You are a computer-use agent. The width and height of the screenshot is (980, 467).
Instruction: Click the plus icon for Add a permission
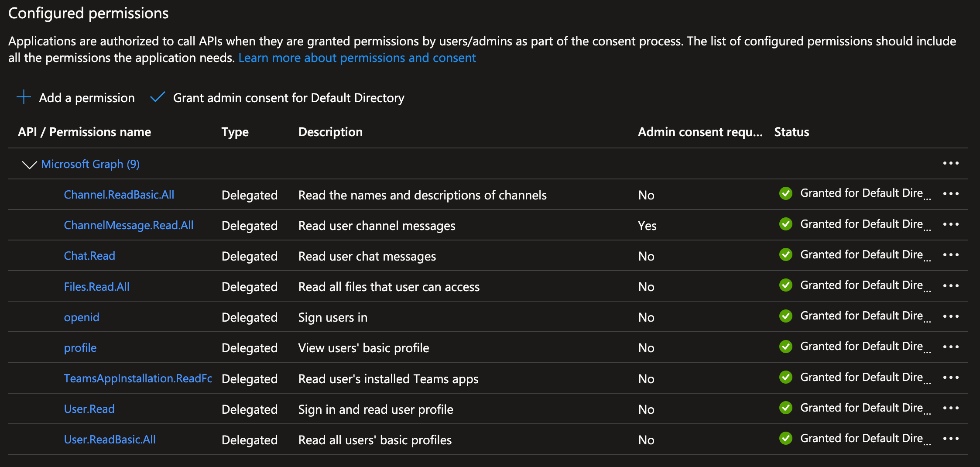(24, 97)
